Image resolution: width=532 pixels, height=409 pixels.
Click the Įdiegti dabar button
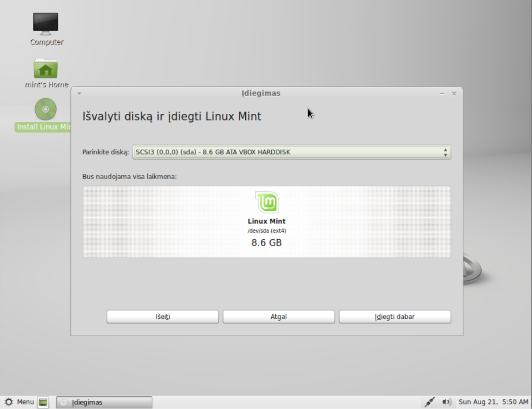pyautogui.click(x=395, y=317)
